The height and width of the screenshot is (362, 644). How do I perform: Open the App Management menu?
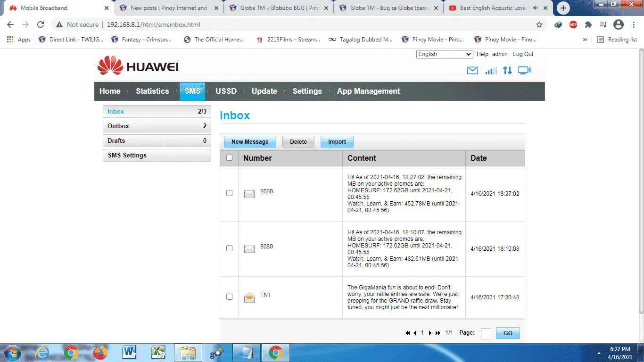pyautogui.click(x=369, y=91)
